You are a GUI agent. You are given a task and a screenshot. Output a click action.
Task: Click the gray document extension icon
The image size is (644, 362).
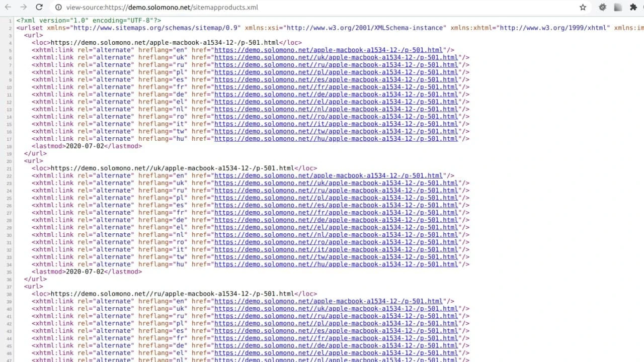coord(618,7)
